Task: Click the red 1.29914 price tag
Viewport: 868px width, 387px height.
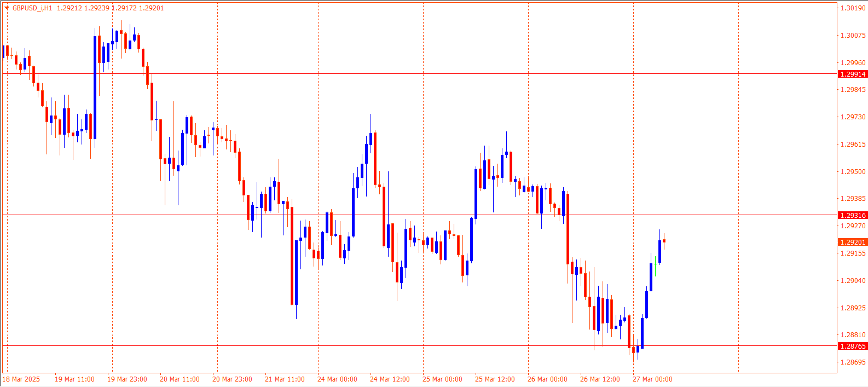Action: 853,74
